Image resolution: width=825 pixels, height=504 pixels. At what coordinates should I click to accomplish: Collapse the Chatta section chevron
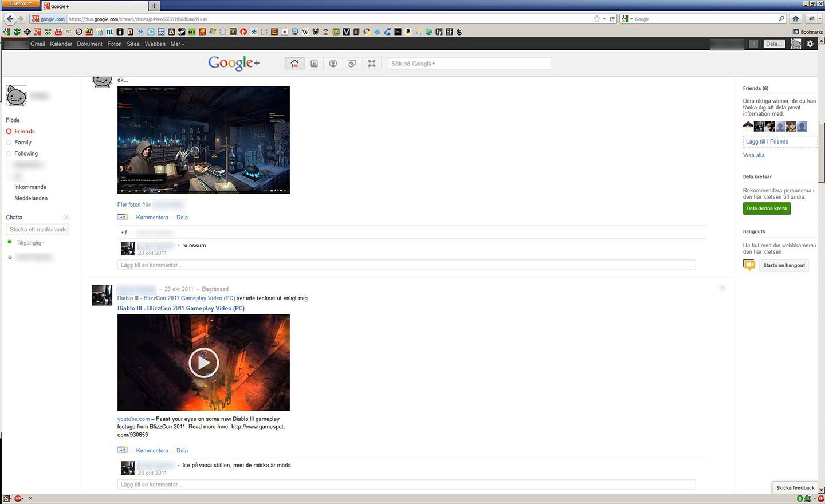click(x=66, y=217)
